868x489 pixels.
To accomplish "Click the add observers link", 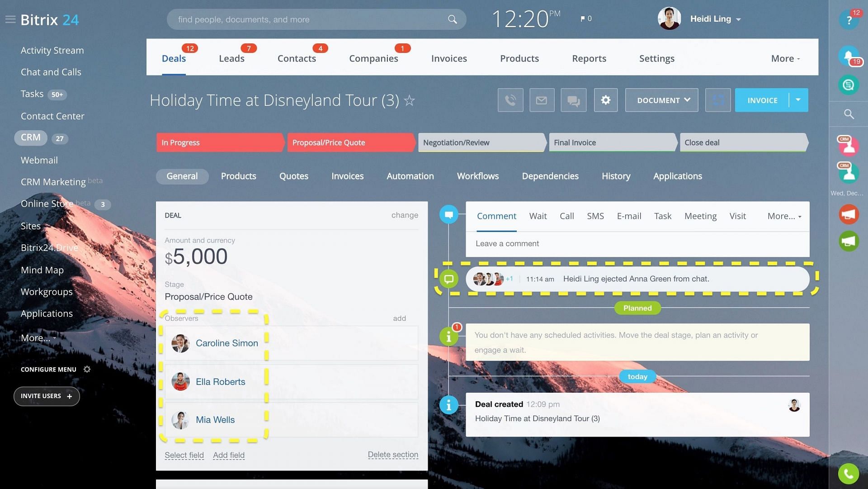I will [x=400, y=318].
